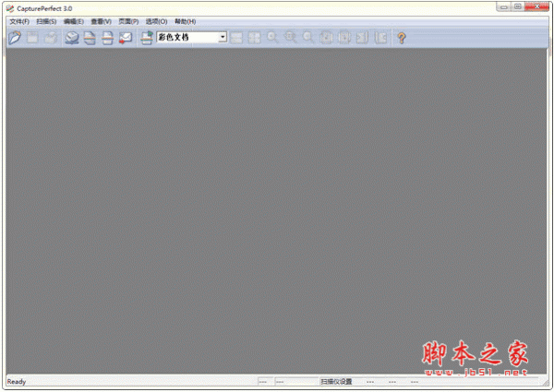Click the yellow question mark help icon

pyautogui.click(x=402, y=38)
